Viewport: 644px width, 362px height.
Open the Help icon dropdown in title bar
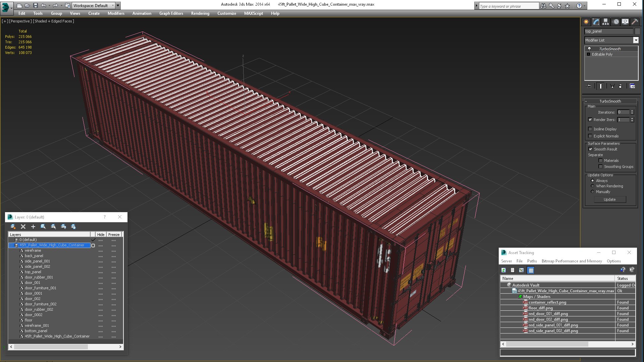[x=585, y=6]
